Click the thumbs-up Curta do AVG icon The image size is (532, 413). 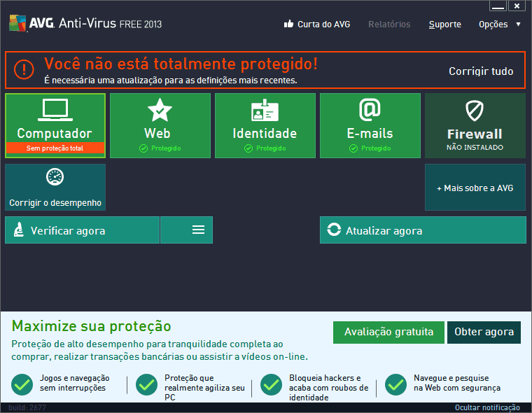(x=288, y=24)
